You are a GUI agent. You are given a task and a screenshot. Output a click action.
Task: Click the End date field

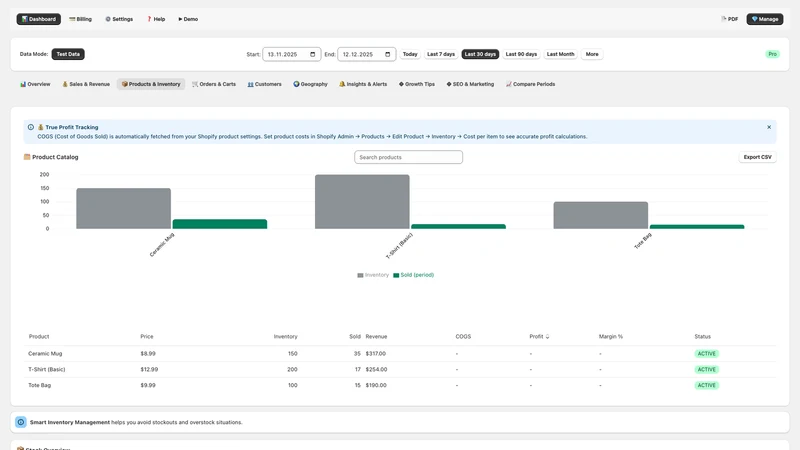click(367, 54)
